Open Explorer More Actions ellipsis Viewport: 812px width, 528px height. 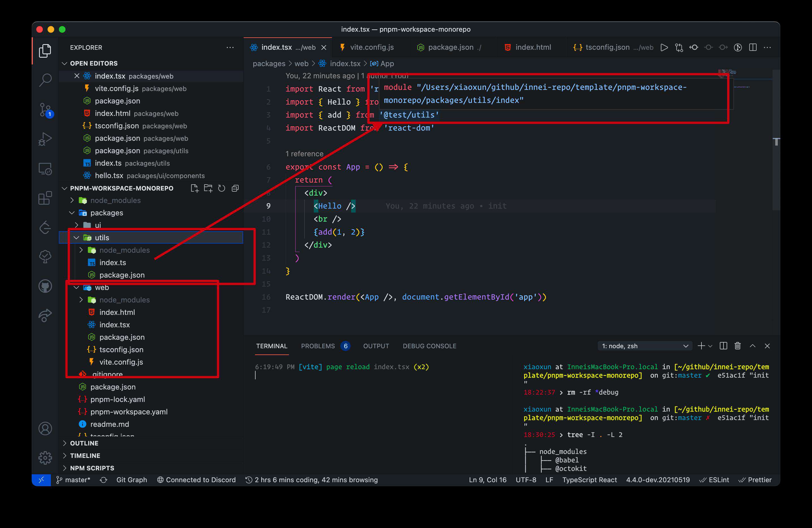[230, 47]
